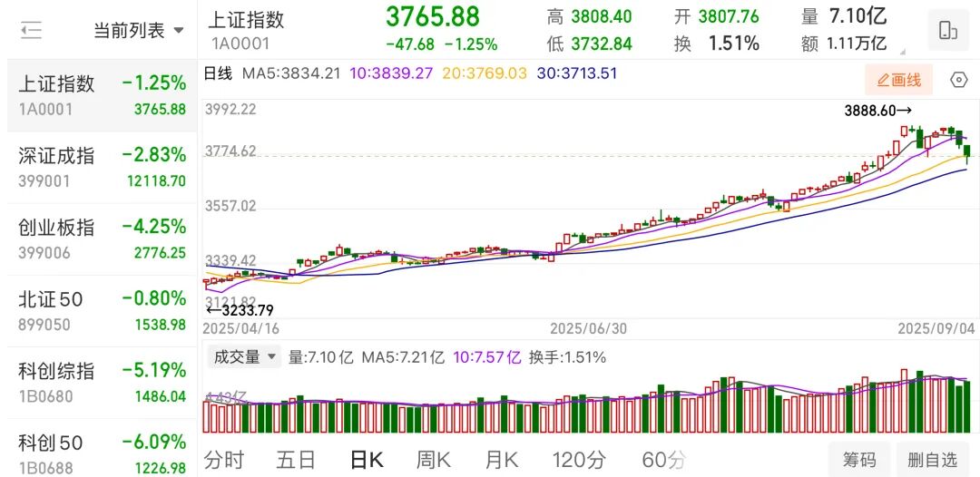Open chart settings hexagon icon
The image size is (980, 477).
[x=959, y=80]
